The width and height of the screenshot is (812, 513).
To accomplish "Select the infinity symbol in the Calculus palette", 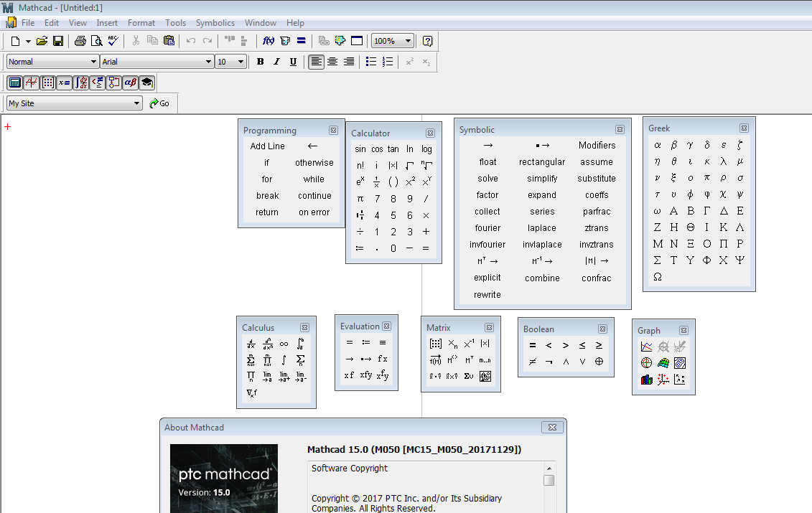I will pos(284,343).
